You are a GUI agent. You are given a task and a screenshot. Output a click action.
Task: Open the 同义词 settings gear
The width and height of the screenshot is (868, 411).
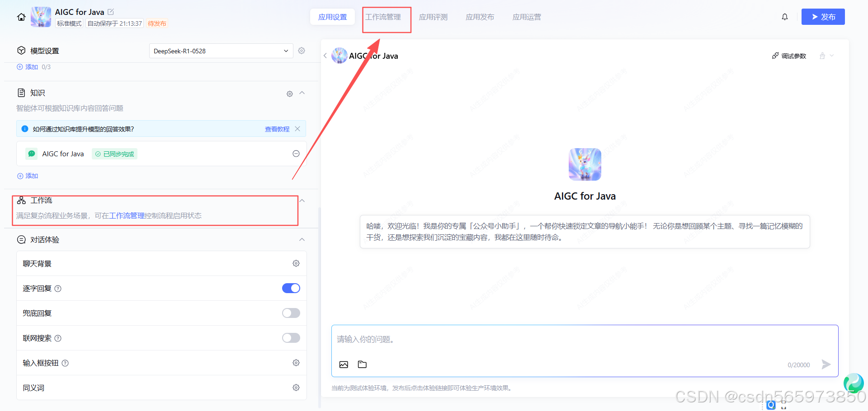tap(296, 388)
